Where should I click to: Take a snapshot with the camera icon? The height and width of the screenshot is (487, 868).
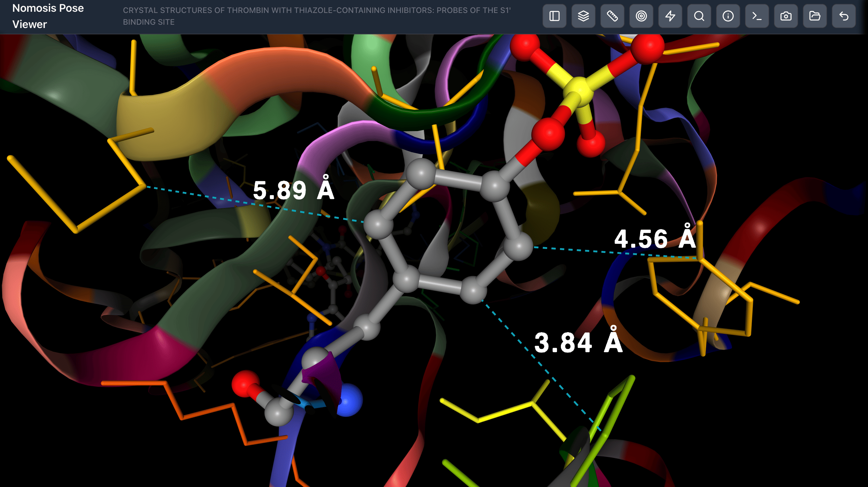(x=786, y=16)
